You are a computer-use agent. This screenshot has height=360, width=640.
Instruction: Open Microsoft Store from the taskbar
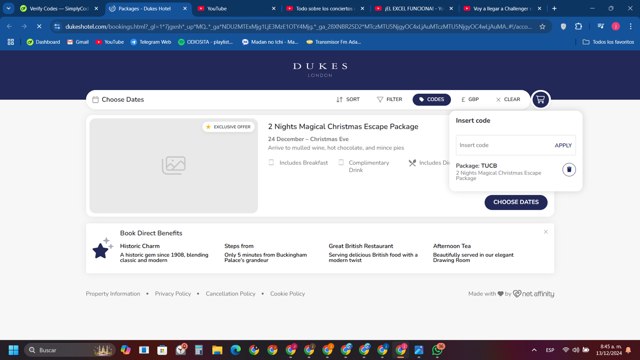pyautogui.click(x=162, y=350)
